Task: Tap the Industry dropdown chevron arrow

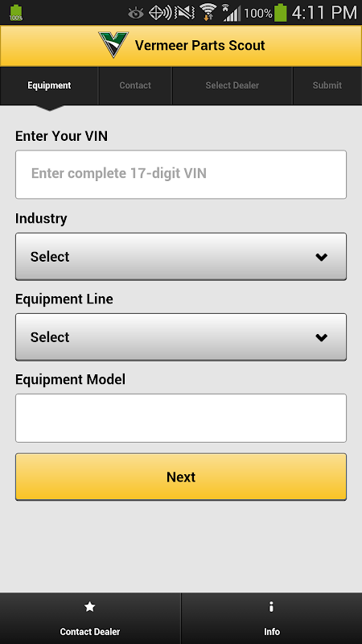Action: pos(321,257)
